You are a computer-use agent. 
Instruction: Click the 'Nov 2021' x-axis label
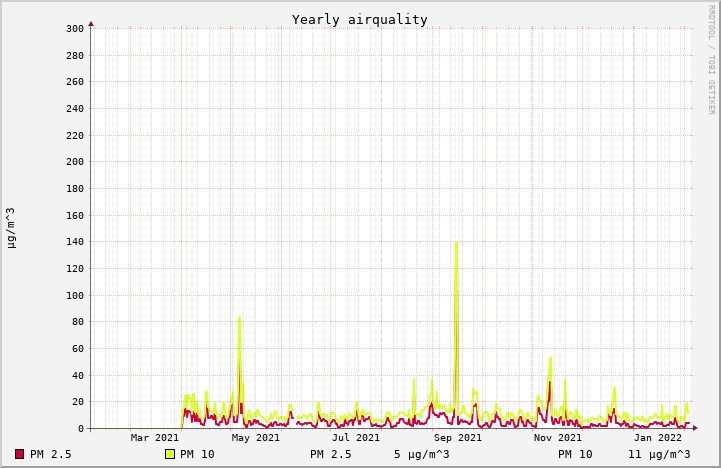[x=557, y=438]
